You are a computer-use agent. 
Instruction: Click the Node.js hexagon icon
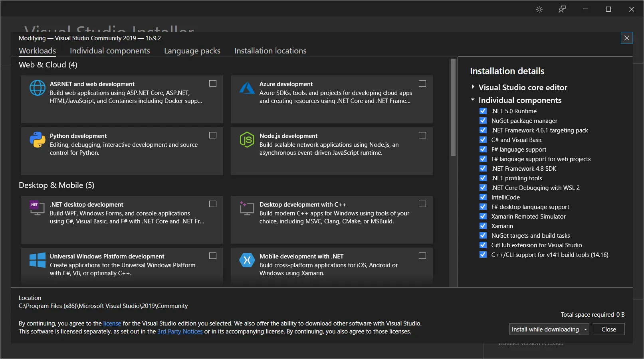coord(247,140)
